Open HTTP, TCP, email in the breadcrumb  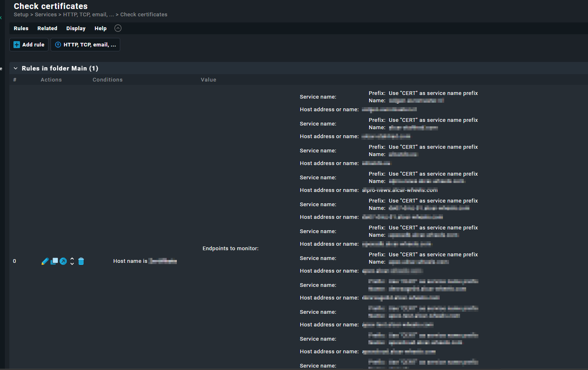(x=88, y=15)
